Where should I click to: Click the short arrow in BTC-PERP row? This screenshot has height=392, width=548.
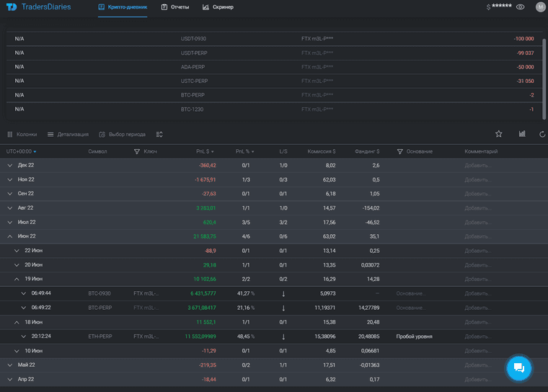[x=283, y=308]
